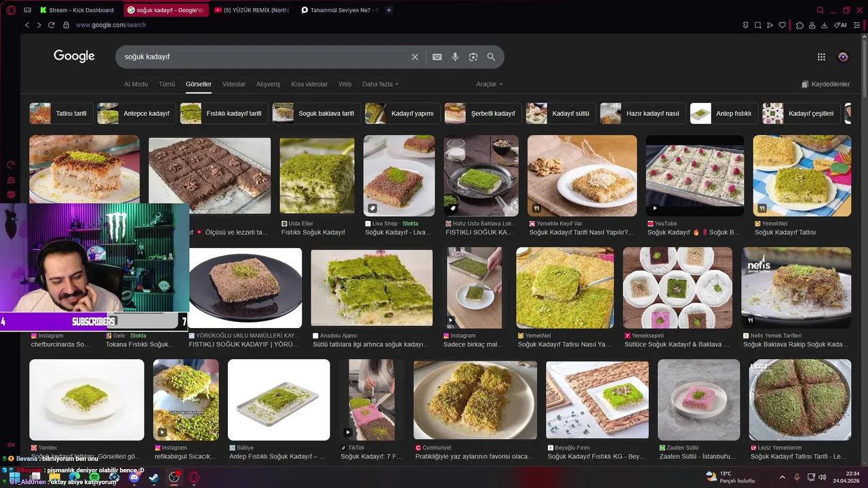The image size is (868, 488).
Task: Open the Kaydedilenler saved link
Action: point(825,84)
